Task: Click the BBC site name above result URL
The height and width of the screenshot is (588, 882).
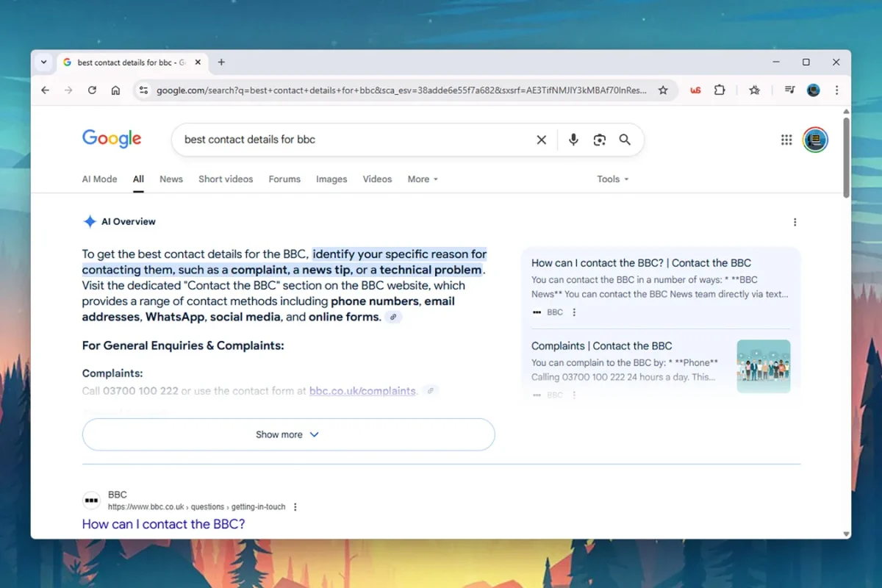Action: click(118, 495)
